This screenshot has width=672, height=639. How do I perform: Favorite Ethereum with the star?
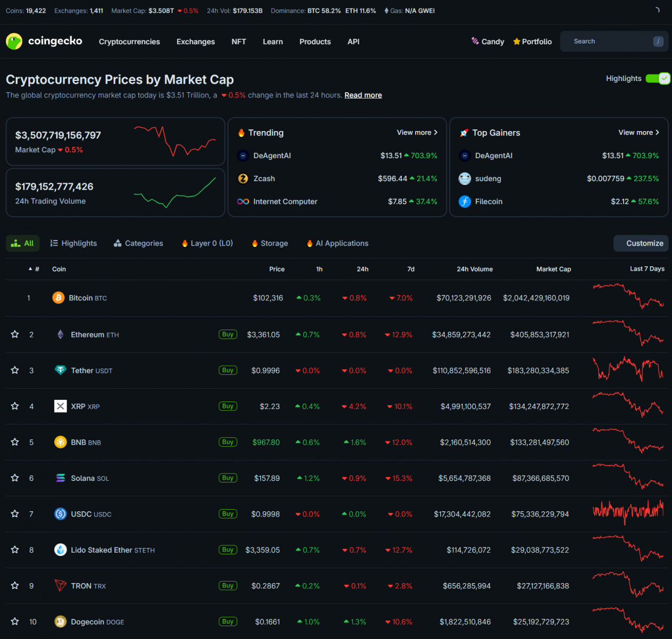(x=15, y=334)
